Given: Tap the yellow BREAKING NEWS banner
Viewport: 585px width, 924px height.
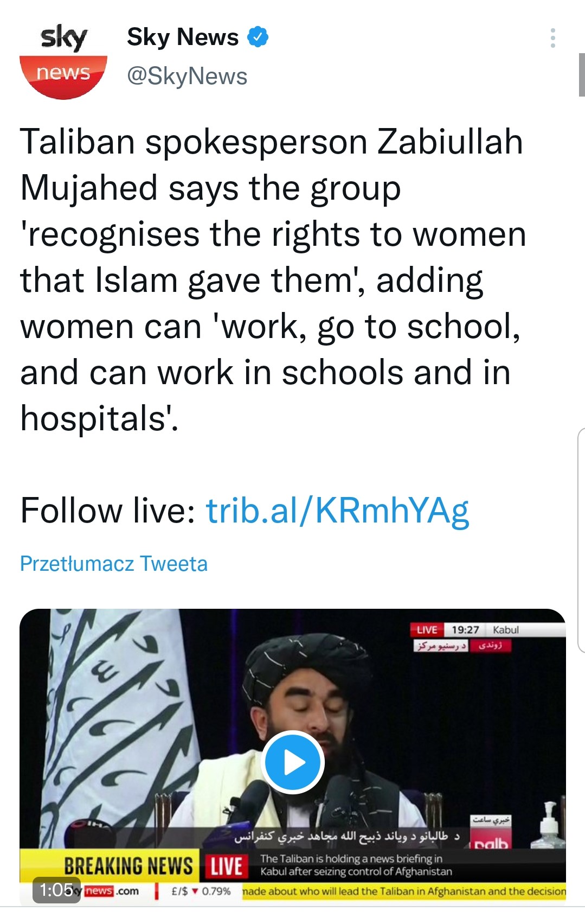Looking at the screenshot, I should click(x=128, y=866).
